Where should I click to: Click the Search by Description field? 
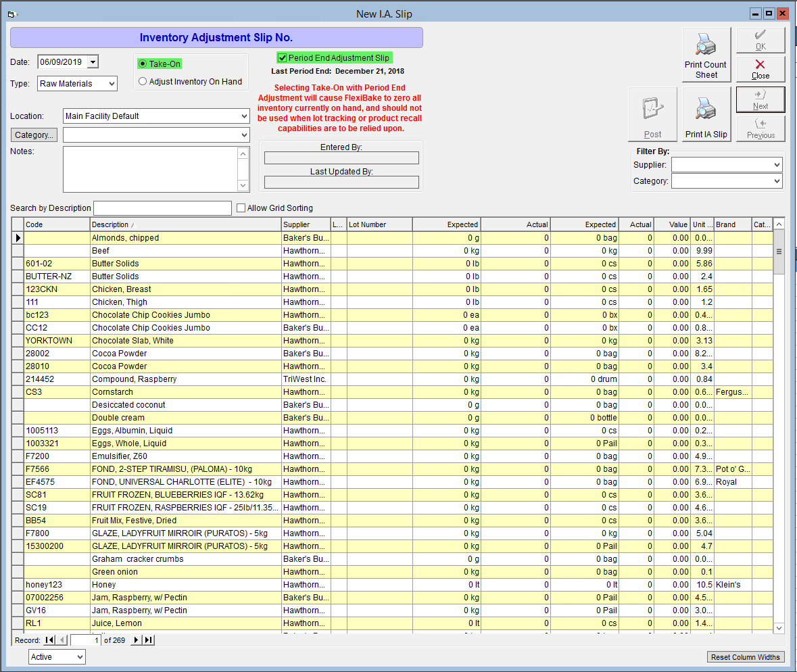click(x=163, y=208)
